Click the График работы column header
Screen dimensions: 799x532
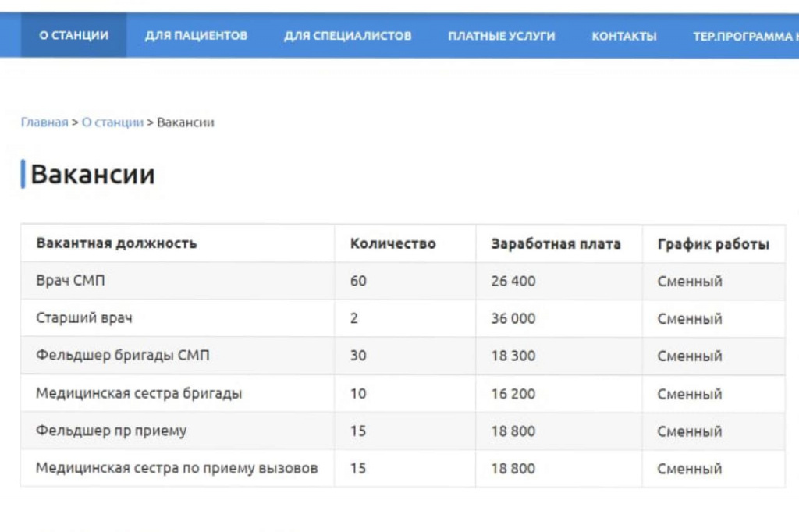tap(712, 243)
